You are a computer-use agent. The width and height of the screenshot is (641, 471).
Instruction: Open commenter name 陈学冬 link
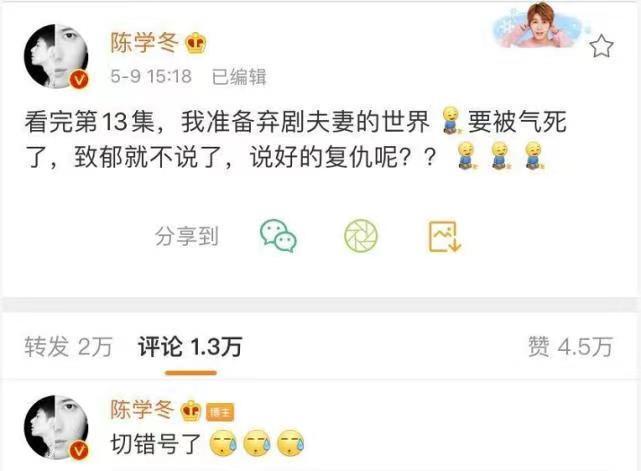(x=143, y=410)
